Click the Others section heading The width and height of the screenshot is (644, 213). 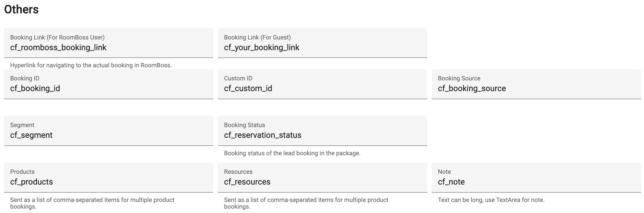tap(22, 10)
